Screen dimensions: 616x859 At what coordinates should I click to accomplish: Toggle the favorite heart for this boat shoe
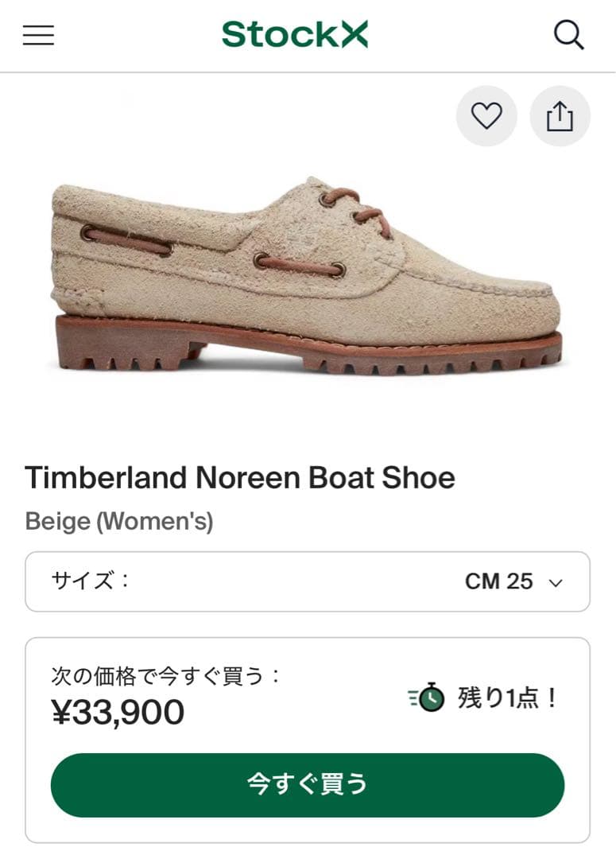tap(486, 116)
